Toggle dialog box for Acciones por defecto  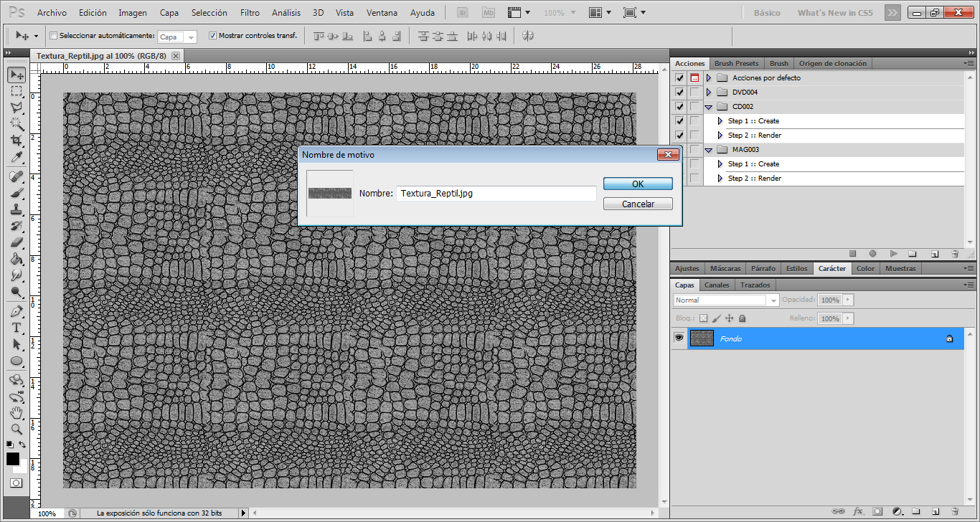point(694,77)
